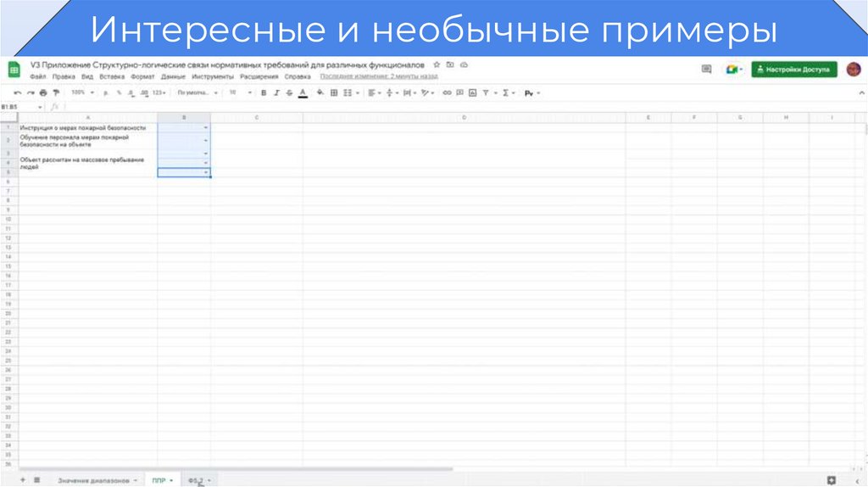This screenshot has width=868, height=487.
Task: Open the Файл menu
Action: tap(37, 77)
